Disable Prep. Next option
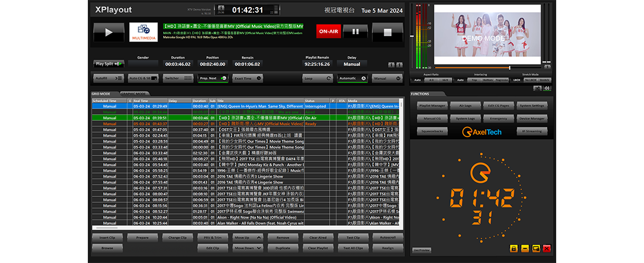The width and height of the screenshot is (644, 263). 213,78
